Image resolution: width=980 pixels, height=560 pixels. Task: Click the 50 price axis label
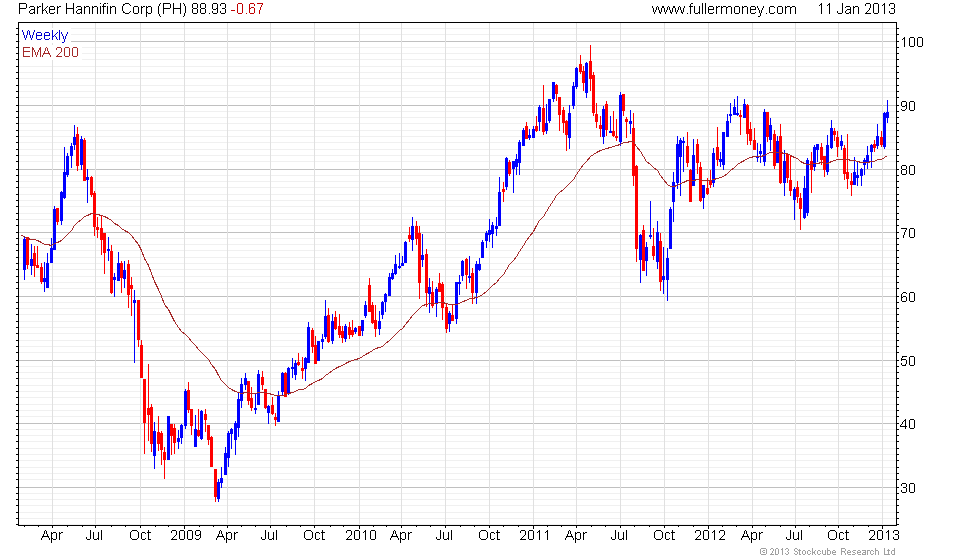[x=908, y=361]
